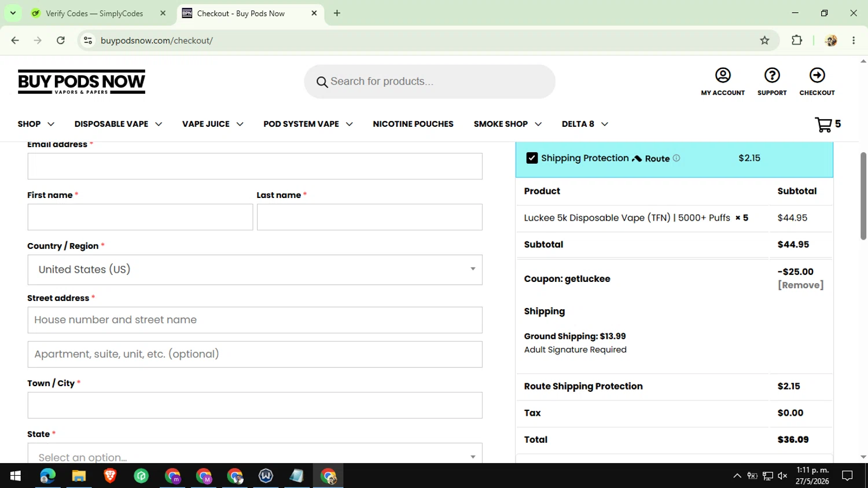The width and height of the screenshot is (868, 488).
Task: Open the browser extensions icon
Action: point(797,41)
